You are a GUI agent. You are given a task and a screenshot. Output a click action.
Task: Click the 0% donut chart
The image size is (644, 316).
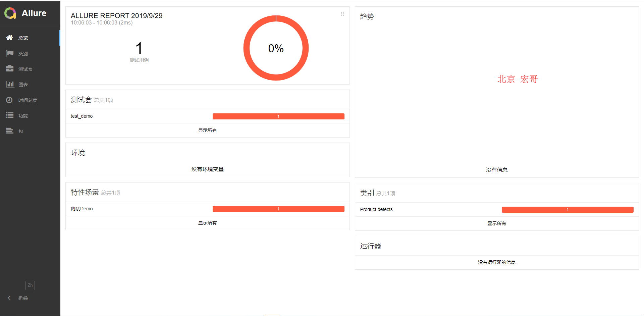pos(276,48)
